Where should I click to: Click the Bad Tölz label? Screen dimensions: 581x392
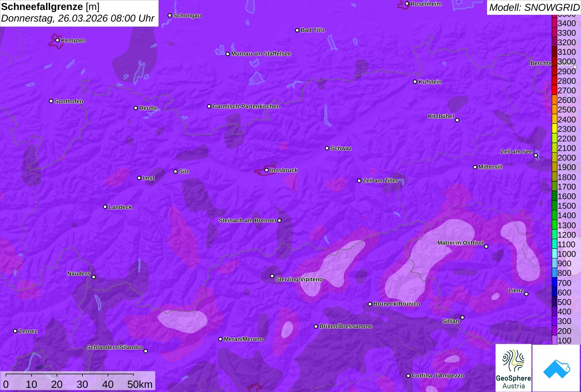[312, 30]
